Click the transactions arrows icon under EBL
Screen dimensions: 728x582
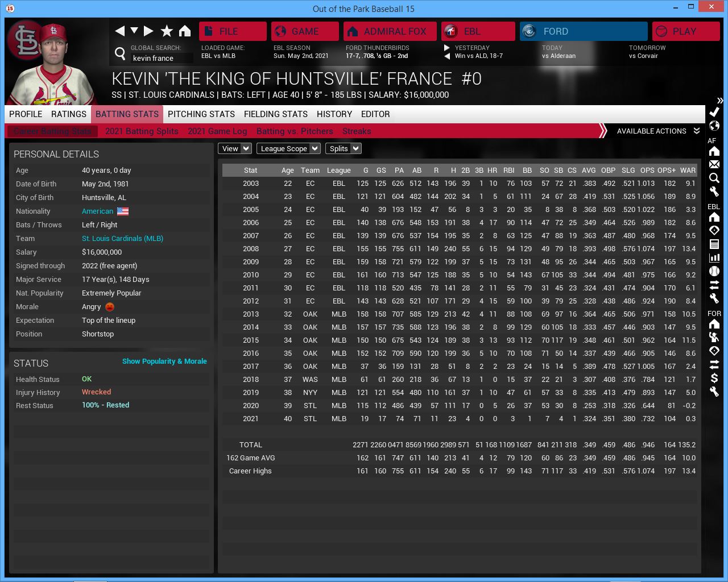tap(714, 284)
